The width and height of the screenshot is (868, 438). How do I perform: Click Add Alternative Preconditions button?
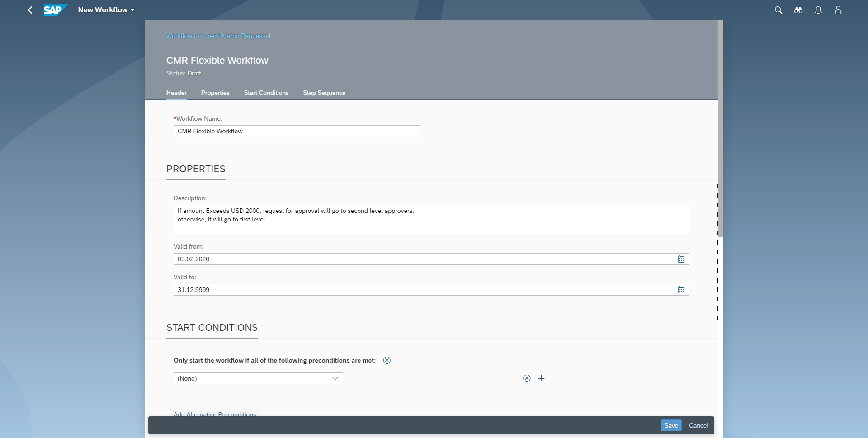pyautogui.click(x=215, y=413)
